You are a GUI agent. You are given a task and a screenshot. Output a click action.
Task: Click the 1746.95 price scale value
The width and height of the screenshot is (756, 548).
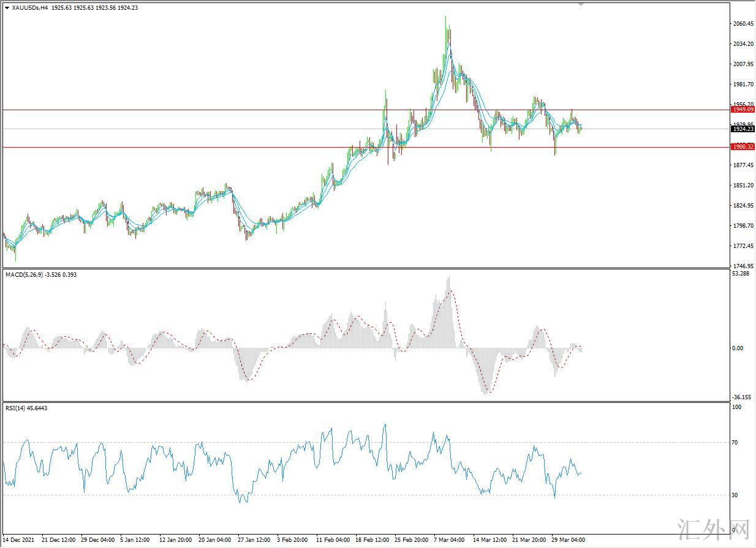pyautogui.click(x=743, y=266)
